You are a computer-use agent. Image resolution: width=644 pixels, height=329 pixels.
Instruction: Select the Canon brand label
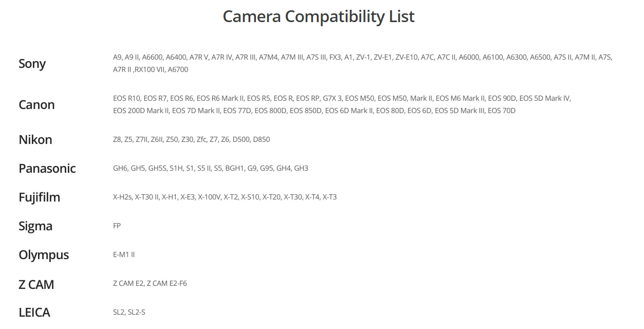36,105
